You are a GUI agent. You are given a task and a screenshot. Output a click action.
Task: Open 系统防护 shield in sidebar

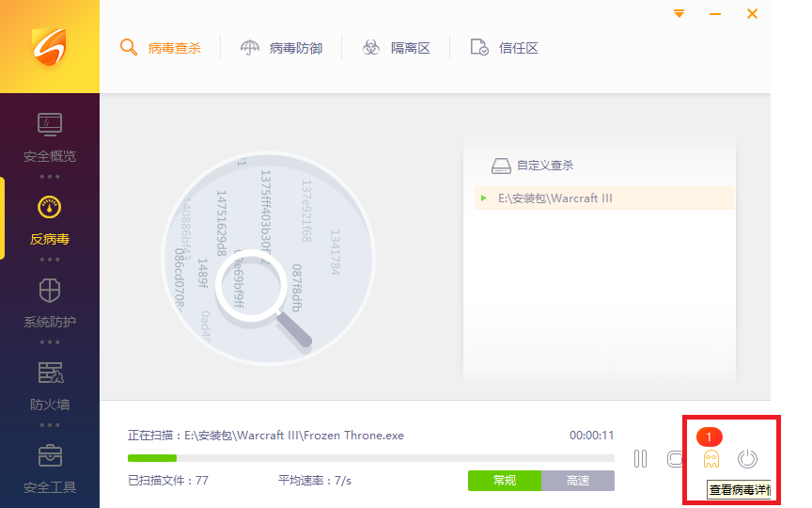[50, 303]
